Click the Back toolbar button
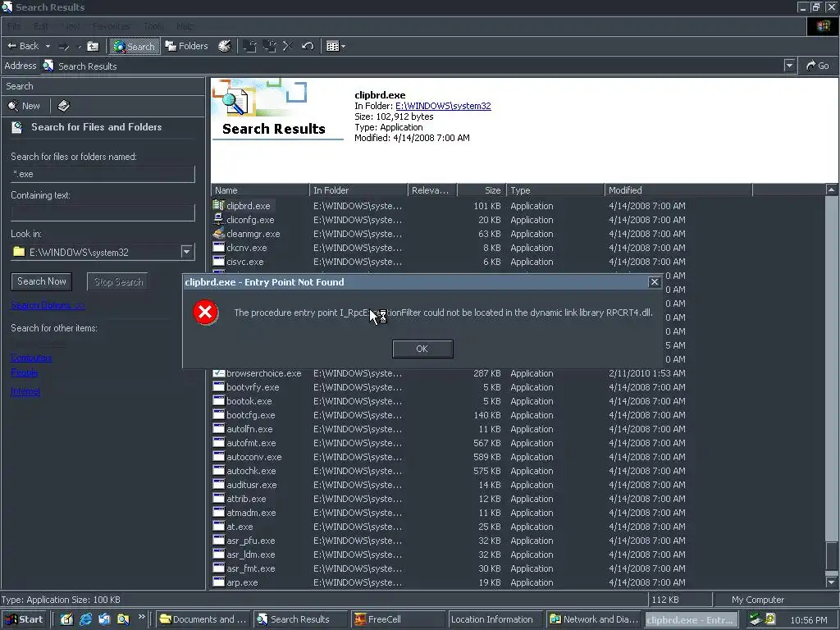Viewport: 840px width, 630px height. click(x=23, y=46)
